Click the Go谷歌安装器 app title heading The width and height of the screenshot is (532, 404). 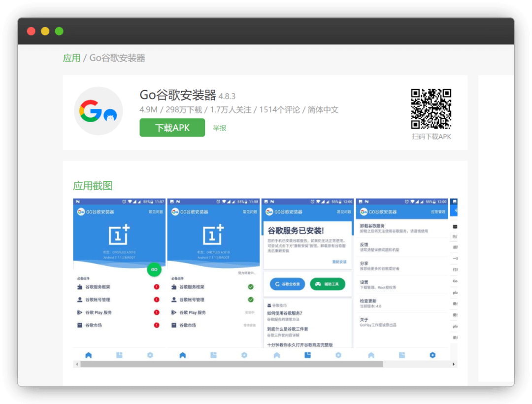[x=178, y=95]
